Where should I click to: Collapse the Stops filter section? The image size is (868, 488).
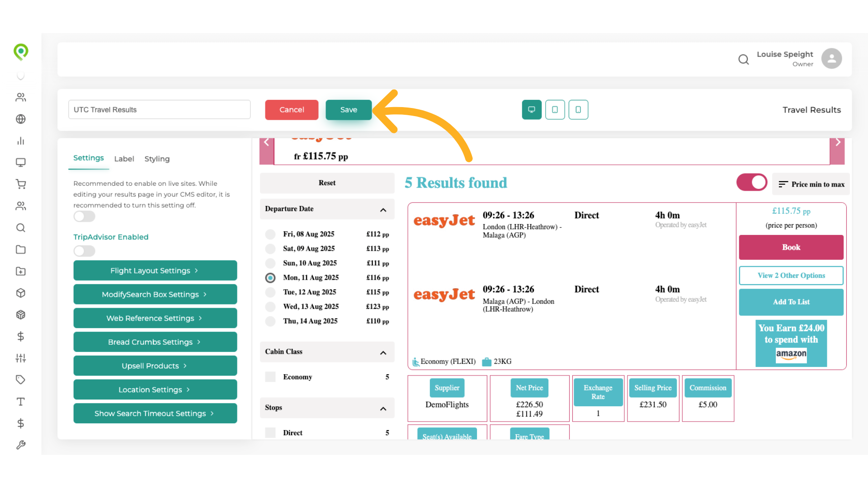pyautogui.click(x=383, y=408)
